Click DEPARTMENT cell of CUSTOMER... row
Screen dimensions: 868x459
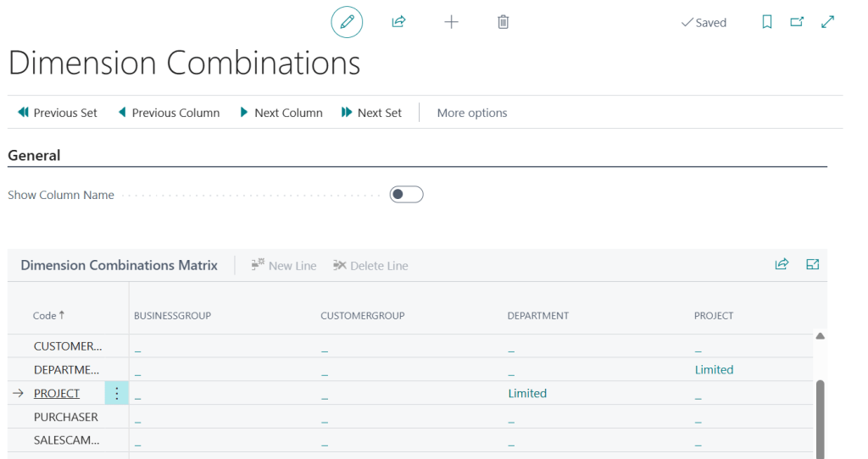coord(596,346)
